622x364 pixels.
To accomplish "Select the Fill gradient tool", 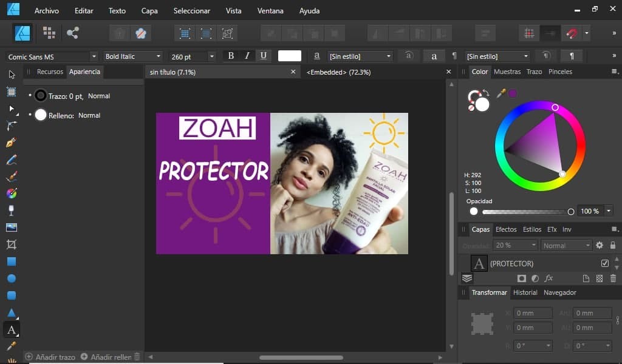I will point(12,194).
